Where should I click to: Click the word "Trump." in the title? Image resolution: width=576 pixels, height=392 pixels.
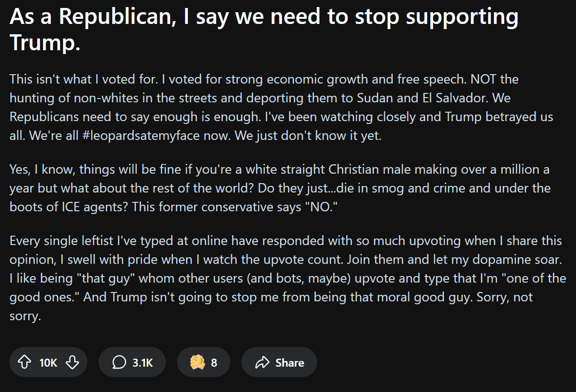coord(45,43)
